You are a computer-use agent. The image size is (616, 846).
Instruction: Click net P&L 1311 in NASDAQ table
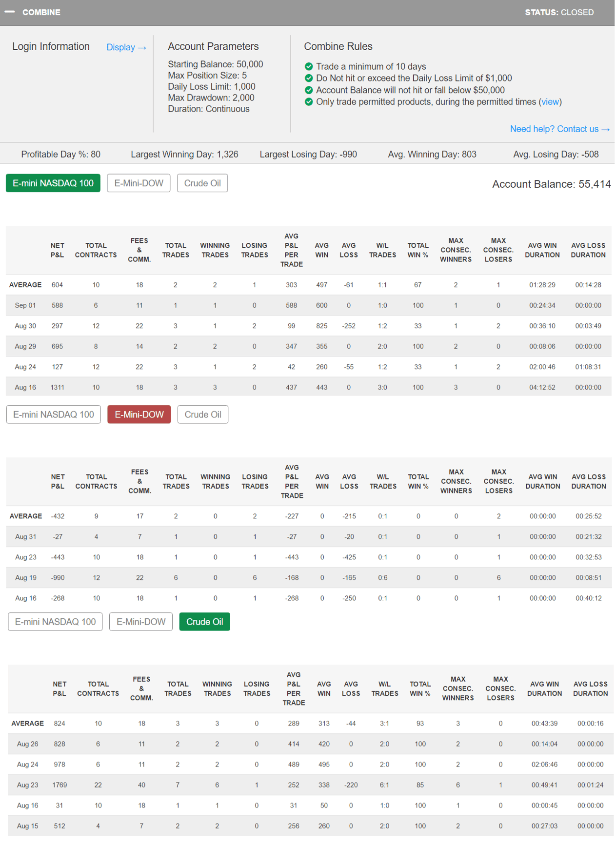(57, 387)
